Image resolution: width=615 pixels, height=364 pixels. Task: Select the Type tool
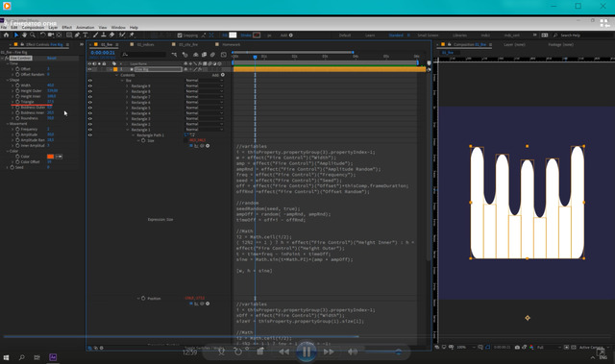(x=86, y=36)
